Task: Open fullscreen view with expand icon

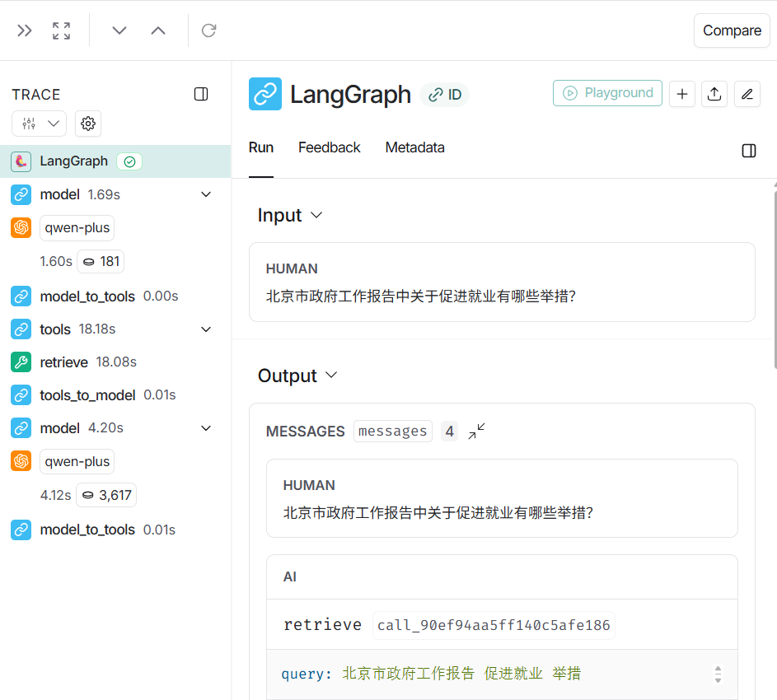Action: tap(62, 30)
